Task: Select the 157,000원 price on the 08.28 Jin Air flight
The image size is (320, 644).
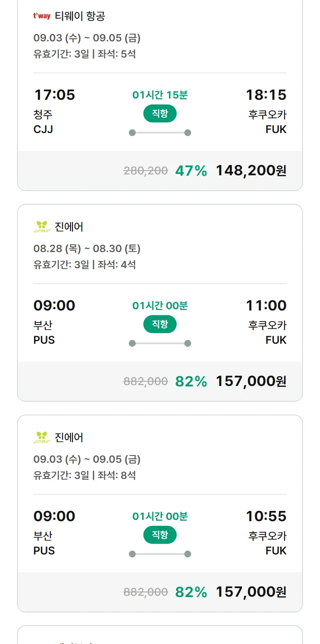Action: [x=251, y=381]
